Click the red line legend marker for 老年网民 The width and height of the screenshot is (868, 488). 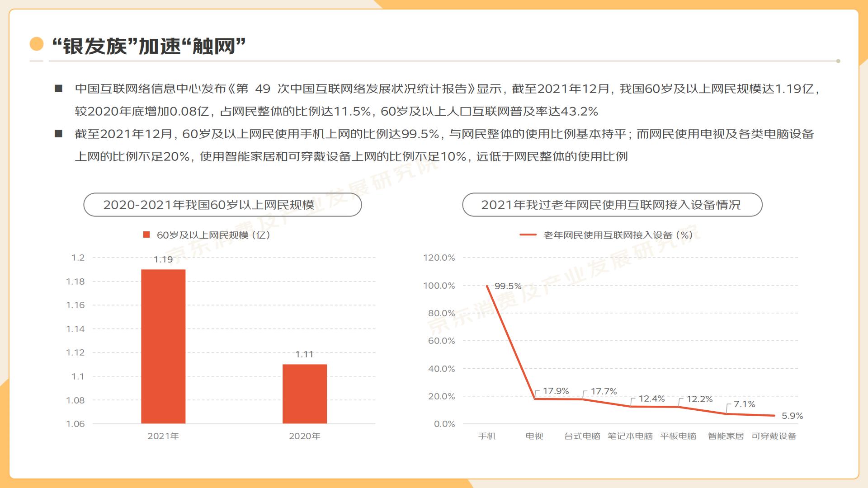coord(528,235)
